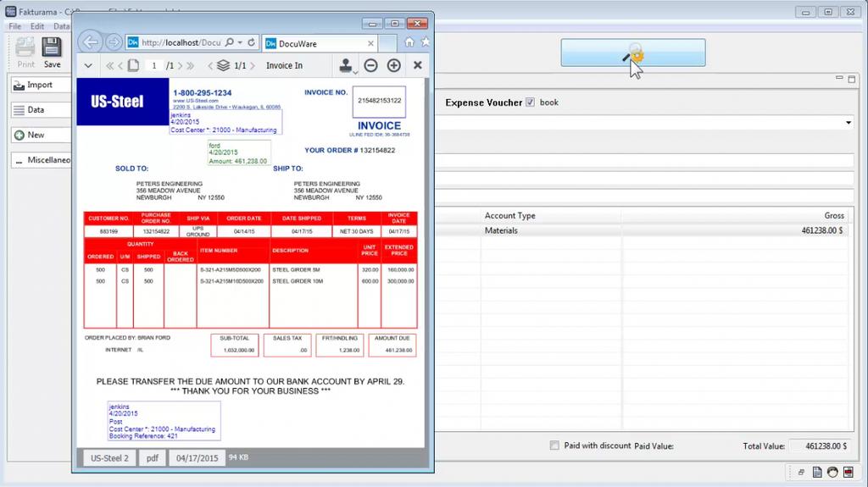This screenshot has height=487, width=868.
Task: Click the vertical scrollbar of invoice viewer
Action: click(427, 263)
